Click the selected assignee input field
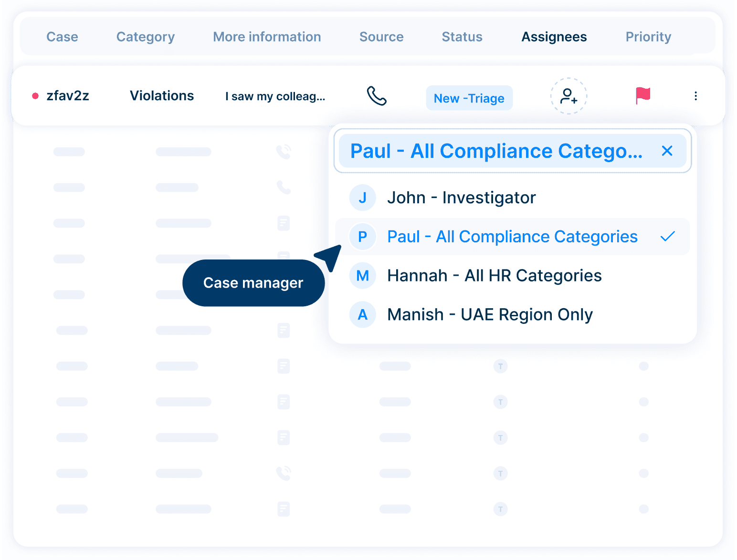The height and width of the screenshot is (560, 737). click(496, 151)
